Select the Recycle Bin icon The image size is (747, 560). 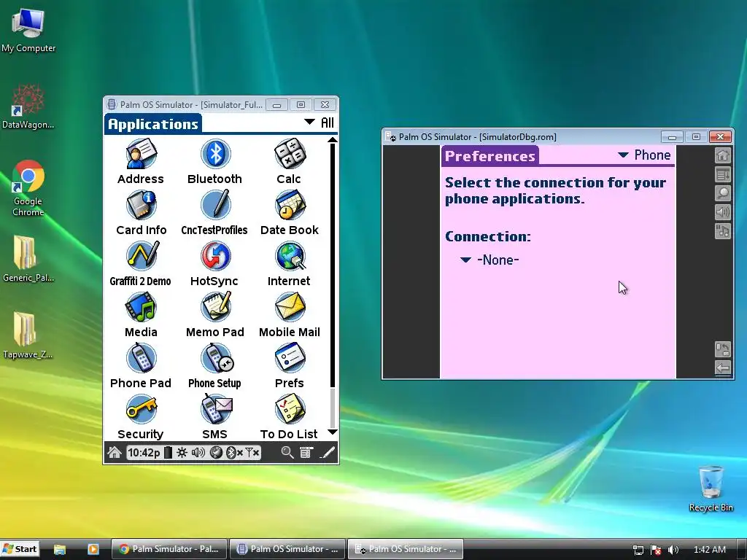711,489
